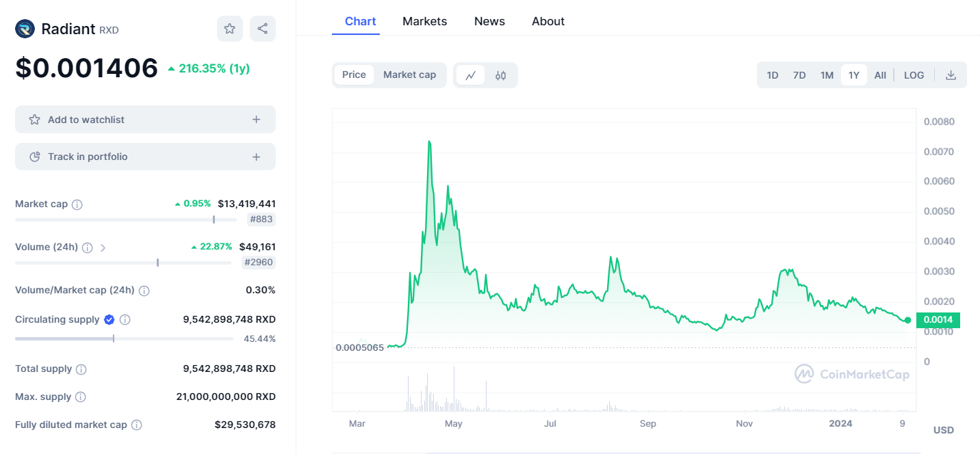Click the 0.30% volume ratio value

261,290
